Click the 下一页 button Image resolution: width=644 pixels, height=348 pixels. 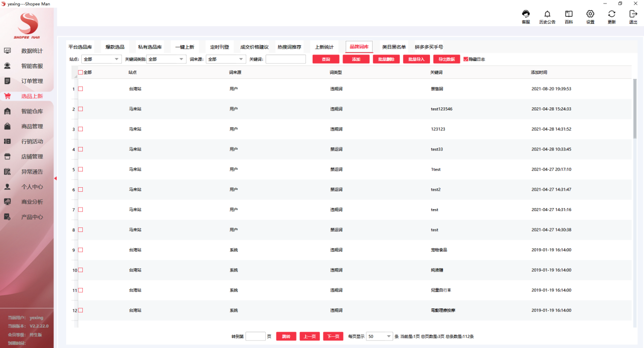click(x=333, y=336)
